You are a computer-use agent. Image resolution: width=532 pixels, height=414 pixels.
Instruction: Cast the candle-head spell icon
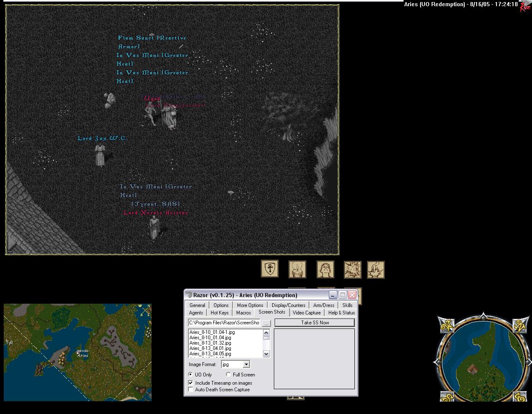point(297,269)
